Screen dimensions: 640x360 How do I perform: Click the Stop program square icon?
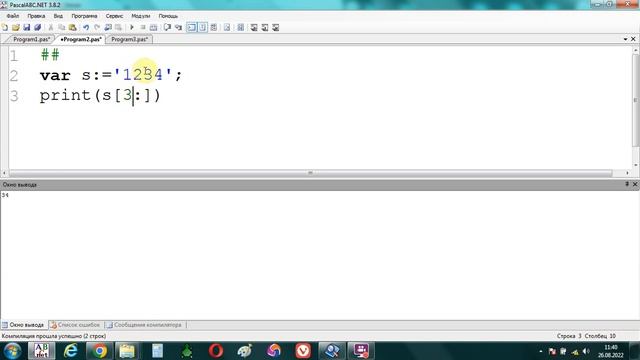point(143,27)
